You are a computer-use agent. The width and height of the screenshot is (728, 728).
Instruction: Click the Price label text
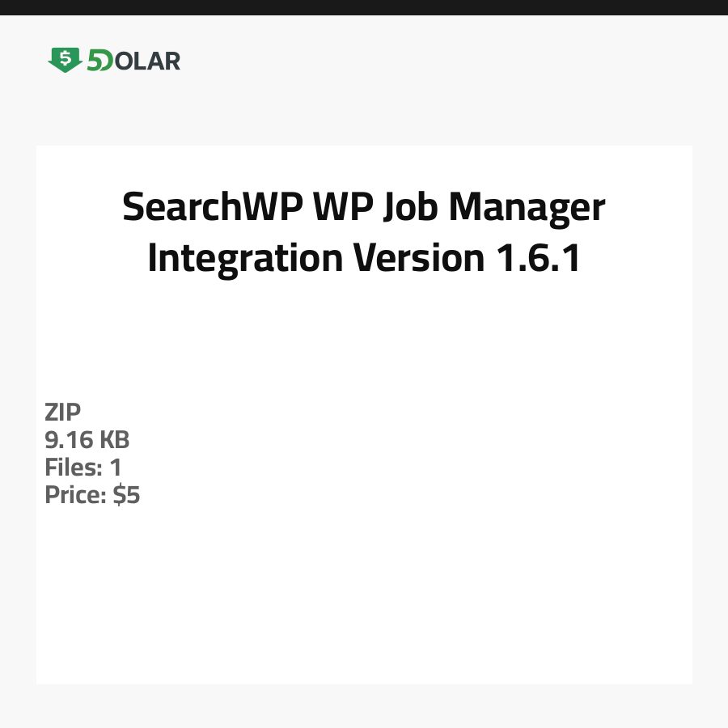(x=75, y=495)
